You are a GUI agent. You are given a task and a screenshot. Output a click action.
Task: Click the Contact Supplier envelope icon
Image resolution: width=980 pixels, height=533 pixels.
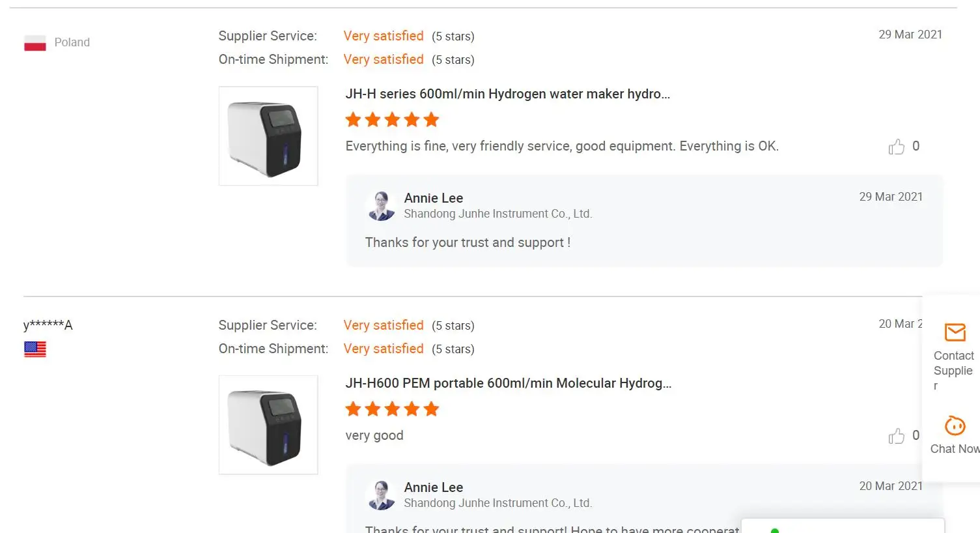click(955, 332)
